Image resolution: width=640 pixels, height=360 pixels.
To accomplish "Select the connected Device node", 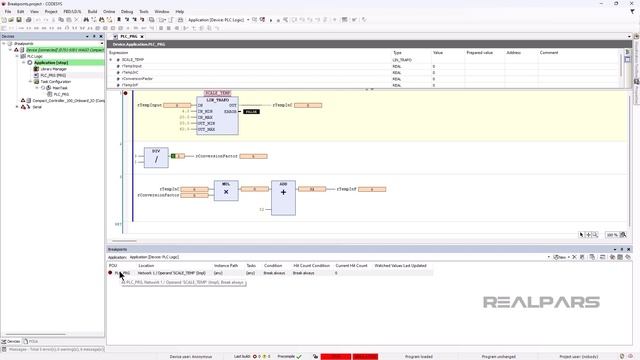I will pyautogui.click(x=65, y=50).
